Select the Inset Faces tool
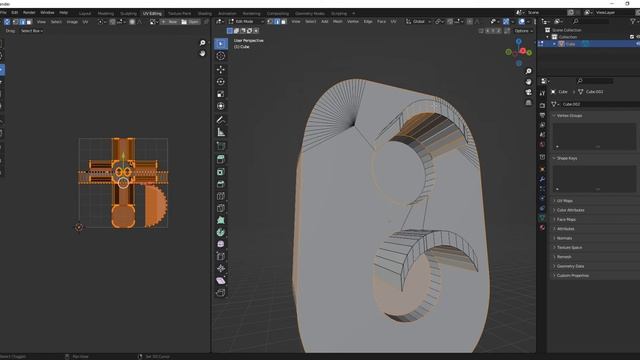The image size is (640, 360). coord(221,172)
